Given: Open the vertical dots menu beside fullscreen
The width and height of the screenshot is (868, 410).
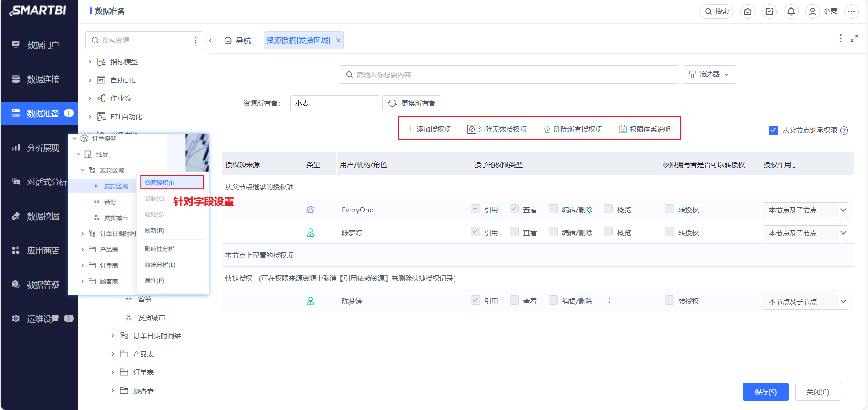Looking at the screenshot, I should click(x=841, y=39).
